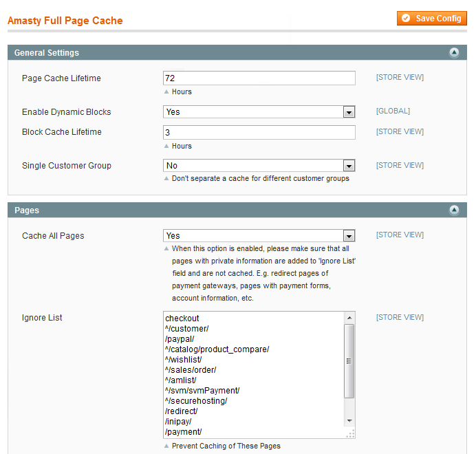Image resolution: width=476 pixels, height=454 pixels.
Task: Click the '^/amlist/' entry in Ignore List
Action: (181, 380)
